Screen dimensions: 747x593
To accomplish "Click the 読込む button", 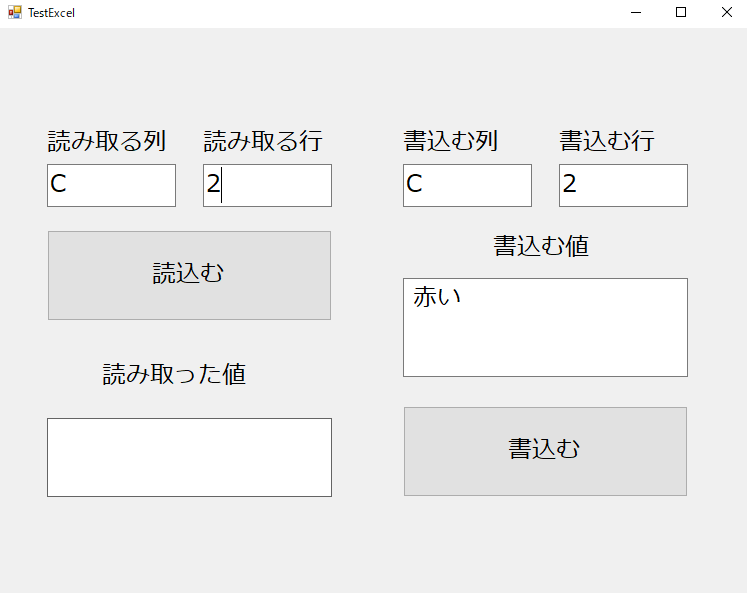I will [x=189, y=275].
